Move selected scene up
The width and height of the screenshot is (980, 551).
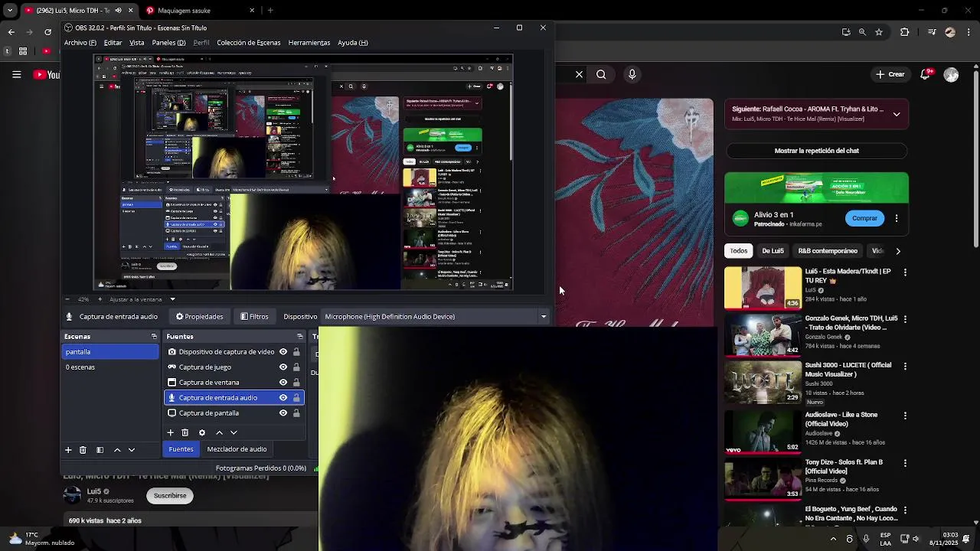pos(117,450)
